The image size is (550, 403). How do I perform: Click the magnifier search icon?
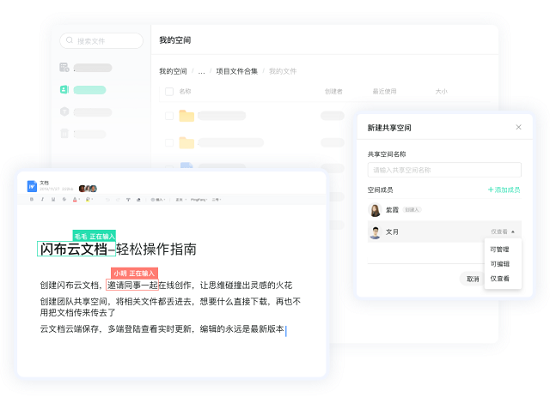coord(69,40)
